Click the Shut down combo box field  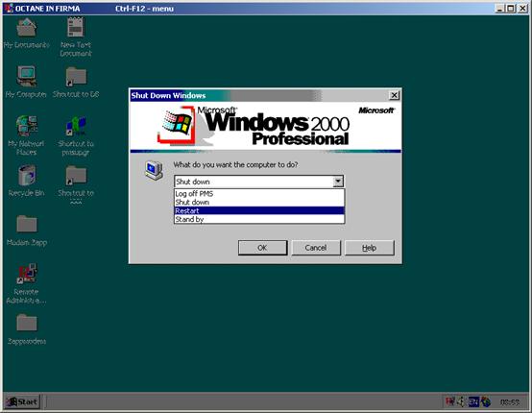tap(259, 182)
